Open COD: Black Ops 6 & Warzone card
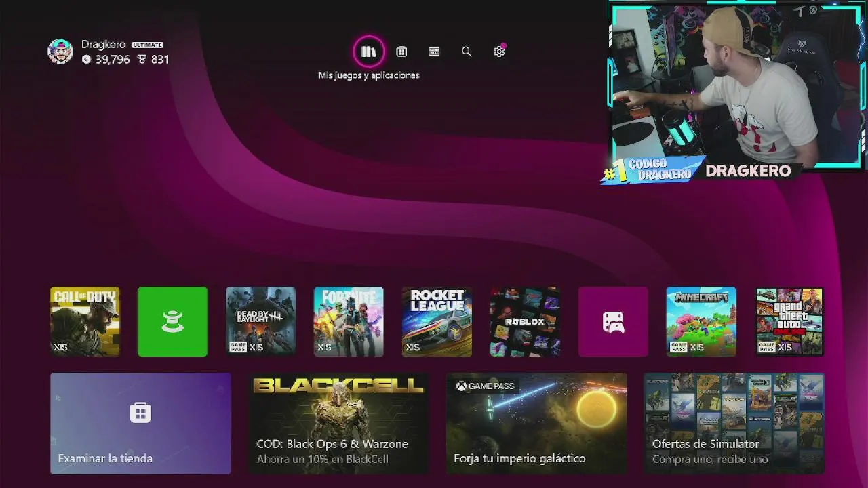This screenshot has height=488, width=868. [x=338, y=424]
